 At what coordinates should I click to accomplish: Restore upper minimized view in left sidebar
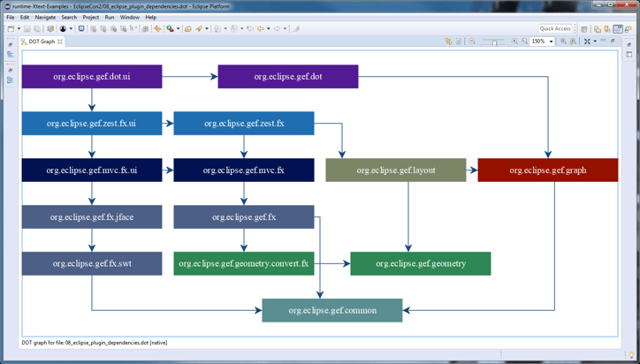tap(11, 45)
